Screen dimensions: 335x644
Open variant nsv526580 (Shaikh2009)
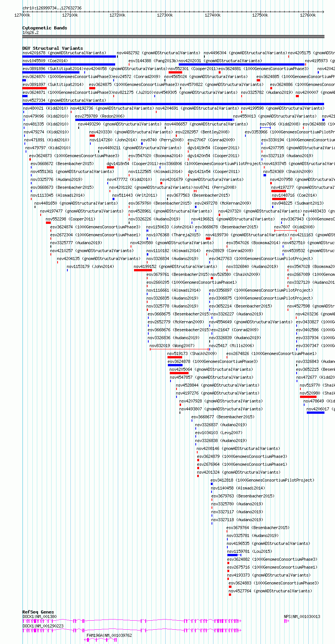click(235, 275)
